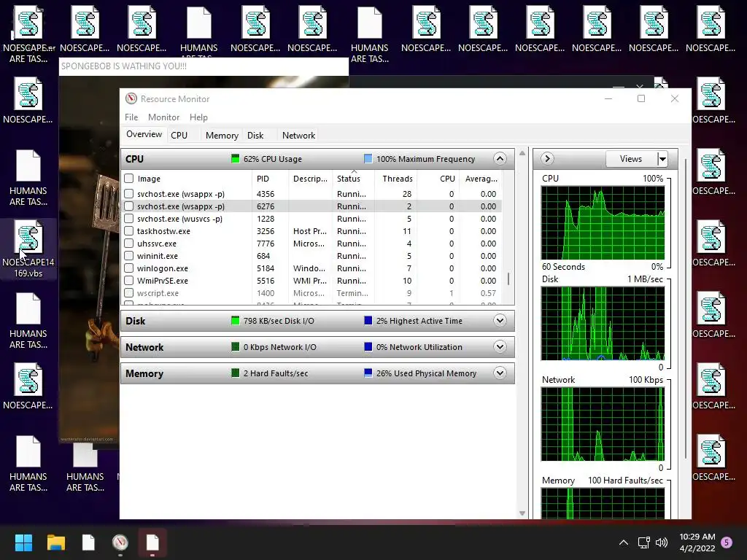Check the winlogon.exe checkbox
This screenshot has width=747, height=560.
click(128, 268)
